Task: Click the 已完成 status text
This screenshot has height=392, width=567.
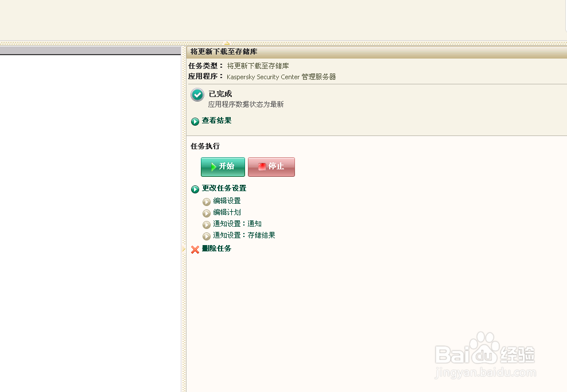Action: click(220, 94)
